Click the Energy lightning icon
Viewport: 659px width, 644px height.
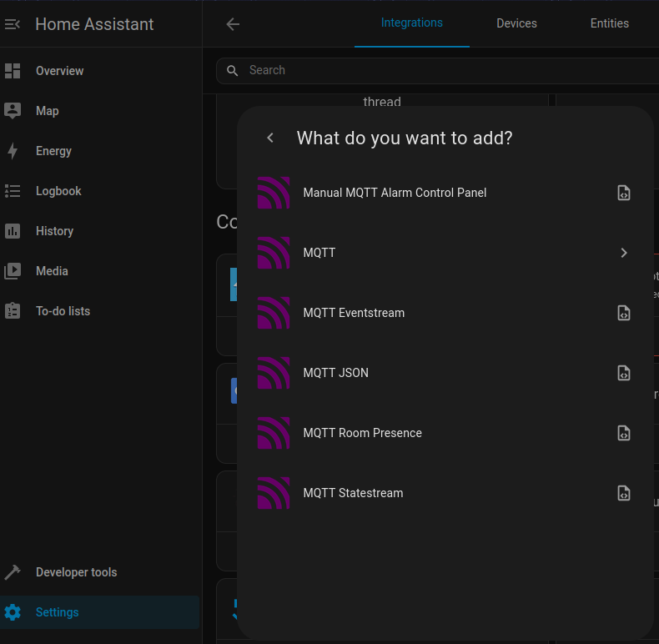(x=13, y=151)
